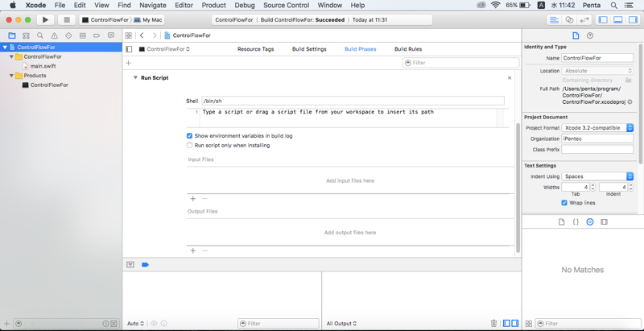
Task: Adjust the Indent width stepper
Action: (630, 188)
